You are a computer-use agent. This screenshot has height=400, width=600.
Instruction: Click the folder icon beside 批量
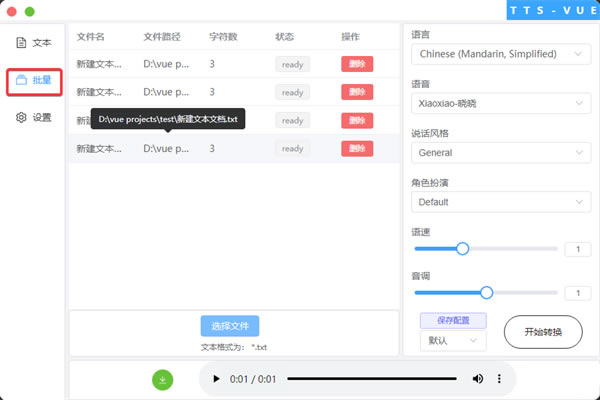click(21, 80)
